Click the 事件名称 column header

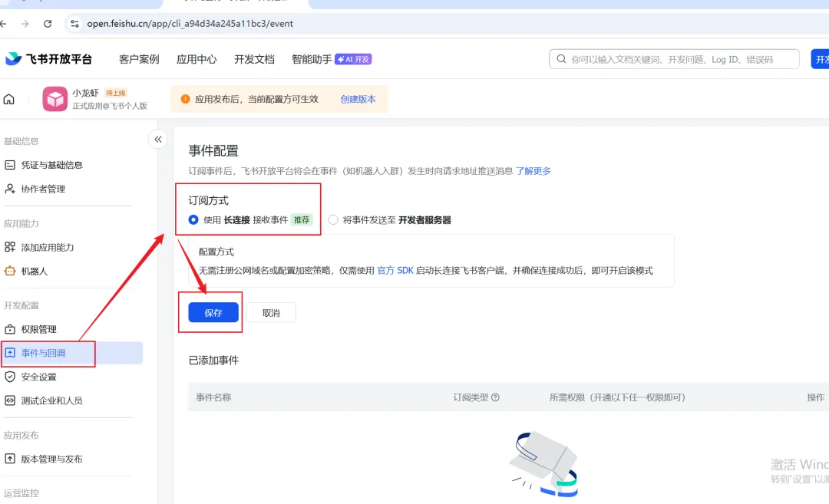[213, 397]
